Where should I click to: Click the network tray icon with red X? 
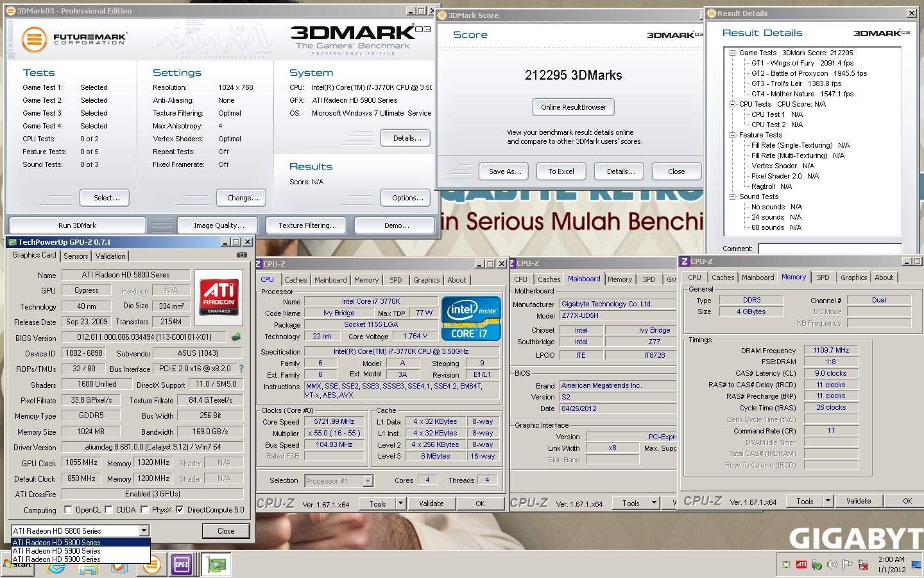click(x=862, y=565)
